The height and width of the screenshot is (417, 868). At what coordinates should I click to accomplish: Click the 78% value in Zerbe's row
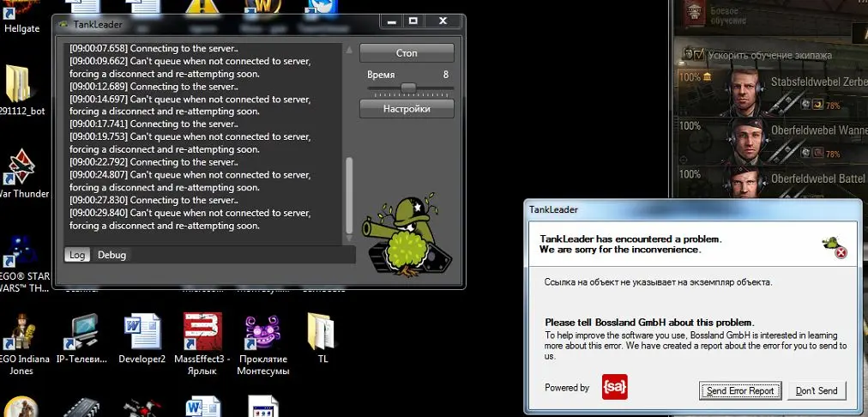tap(833, 106)
